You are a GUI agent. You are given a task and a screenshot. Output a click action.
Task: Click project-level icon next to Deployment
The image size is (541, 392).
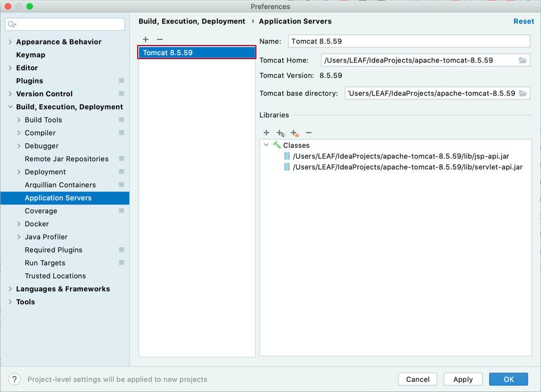click(121, 172)
